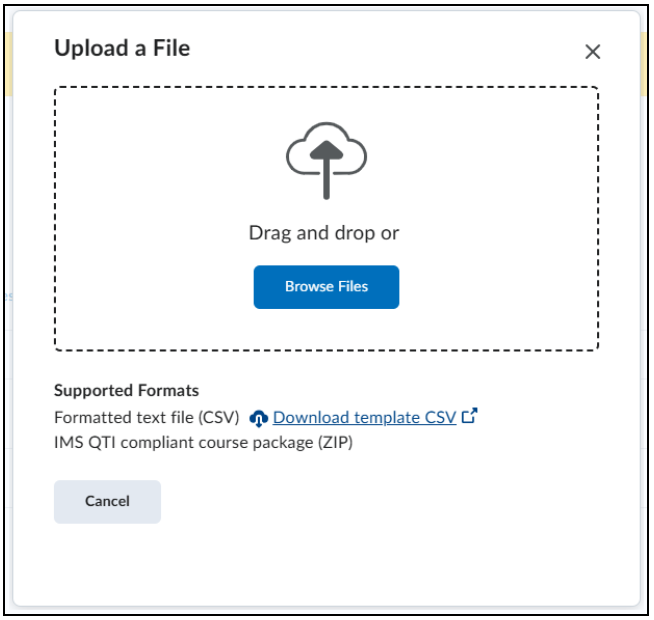Screen dimensions: 654x620
Task: Cancel the file upload
Action: [x=107, y=502]
